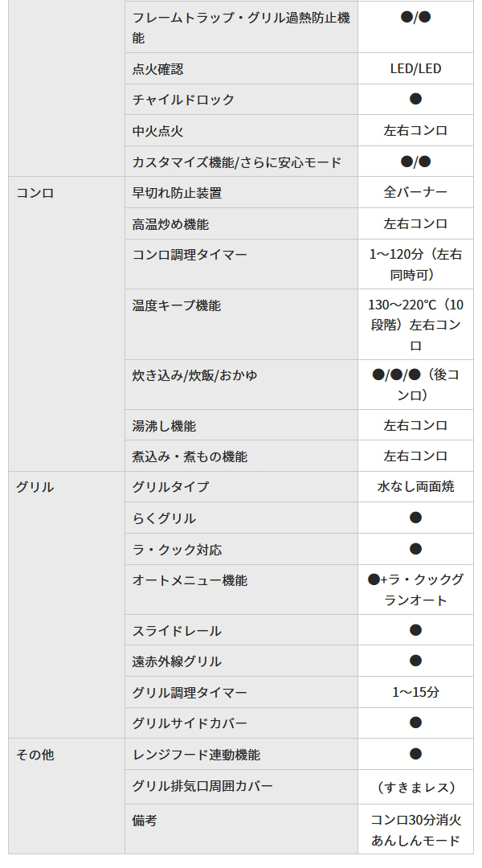Click the LED/LED value cell
The image size is (482, 868).
pos(415,68)
